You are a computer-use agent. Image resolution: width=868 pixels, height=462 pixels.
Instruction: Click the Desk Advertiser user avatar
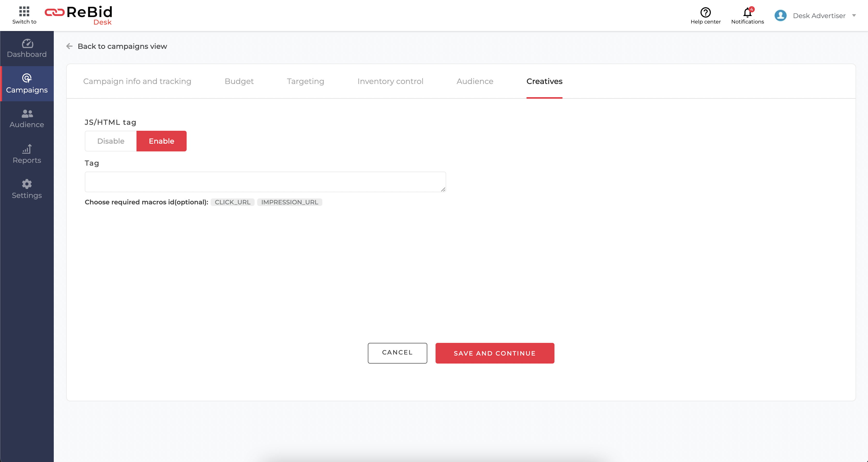pos(780,16)
